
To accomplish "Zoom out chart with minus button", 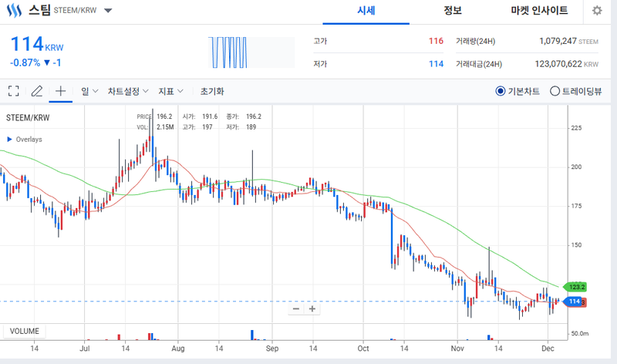I will [296, 308].
